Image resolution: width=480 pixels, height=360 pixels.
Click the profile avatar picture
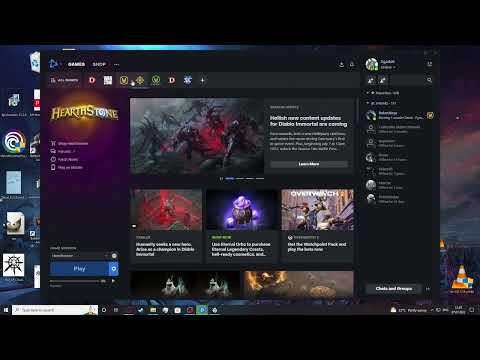[372, 64]
